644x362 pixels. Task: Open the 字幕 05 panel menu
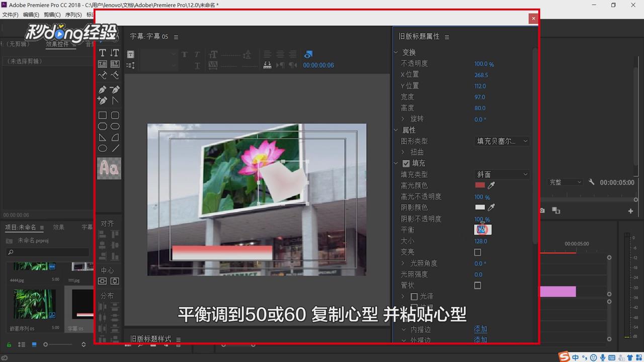pyautogui.click(x=176, y=37)
